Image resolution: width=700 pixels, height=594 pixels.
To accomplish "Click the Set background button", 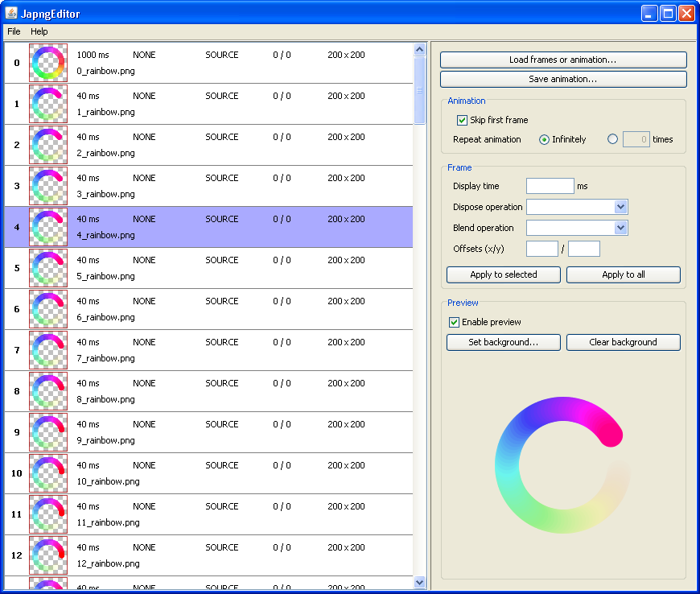I will tap(504, 342).
